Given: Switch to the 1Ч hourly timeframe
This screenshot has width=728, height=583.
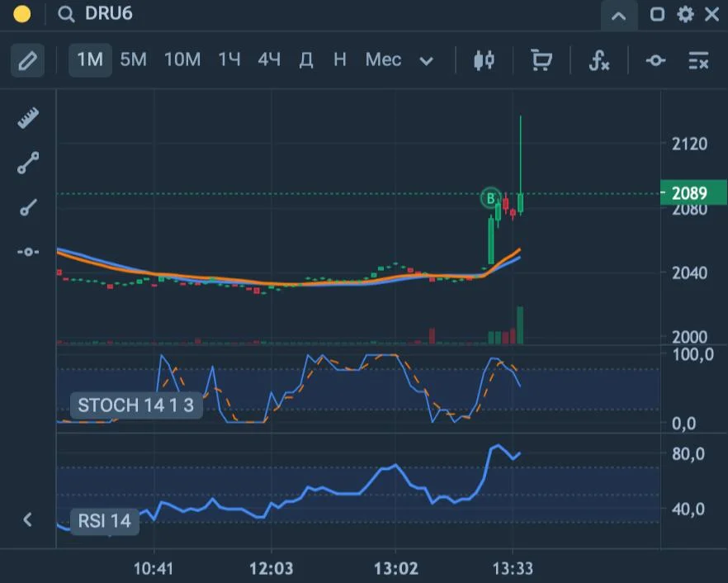Looking at the screenshot, I should click(x=229, y=60).
